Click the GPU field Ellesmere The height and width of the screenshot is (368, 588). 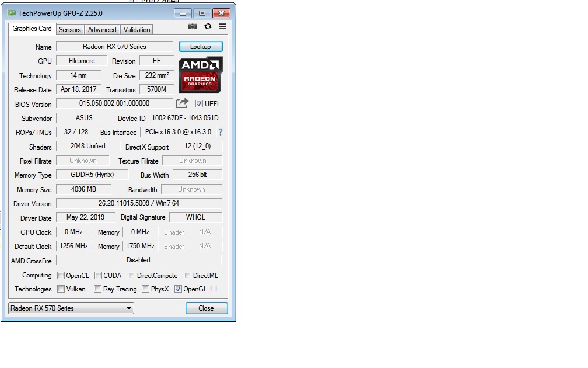tap(82, 61)
